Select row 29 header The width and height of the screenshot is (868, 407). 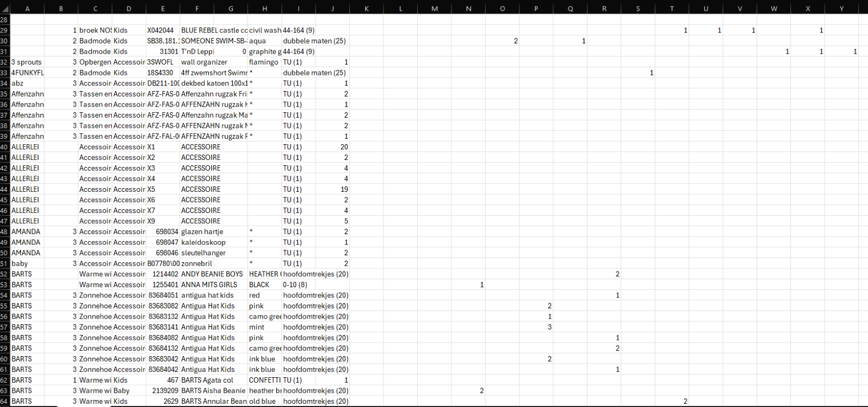click(5, 30)
